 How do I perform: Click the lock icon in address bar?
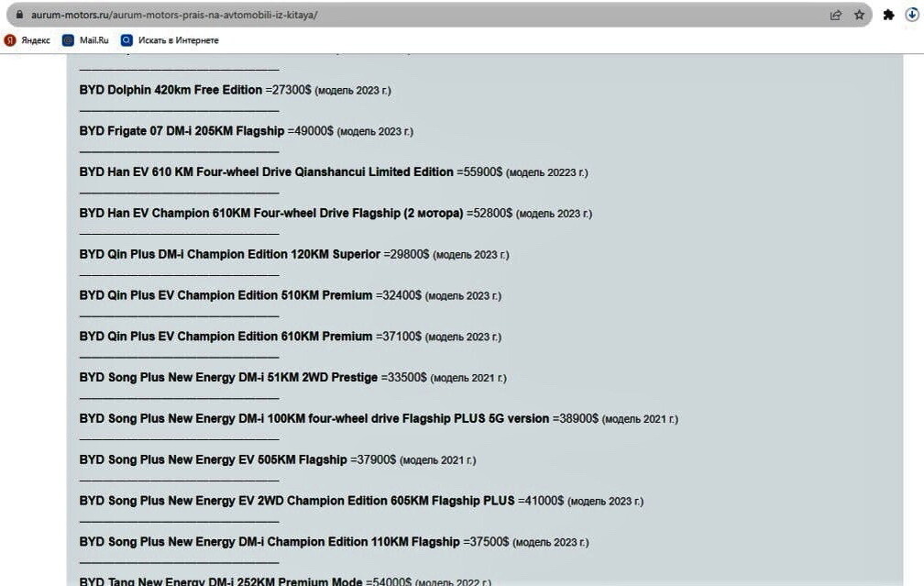pyautogui.click(x=19, y=15)
